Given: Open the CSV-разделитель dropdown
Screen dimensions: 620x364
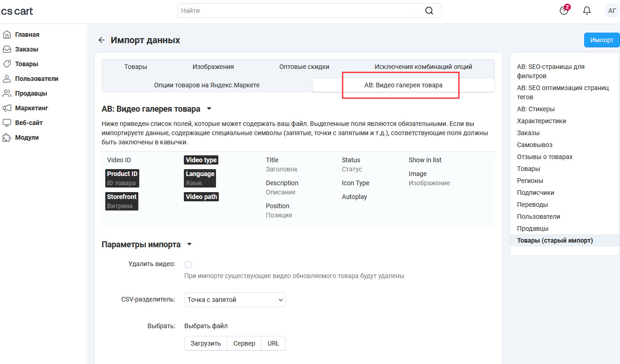Looking at the screenshot, I should point(234,300).
